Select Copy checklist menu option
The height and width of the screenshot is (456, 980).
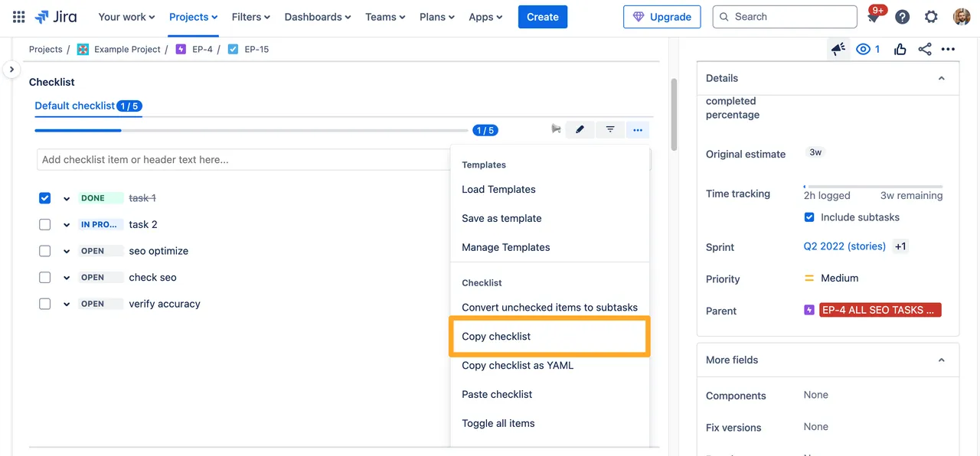tap(496, 337)
